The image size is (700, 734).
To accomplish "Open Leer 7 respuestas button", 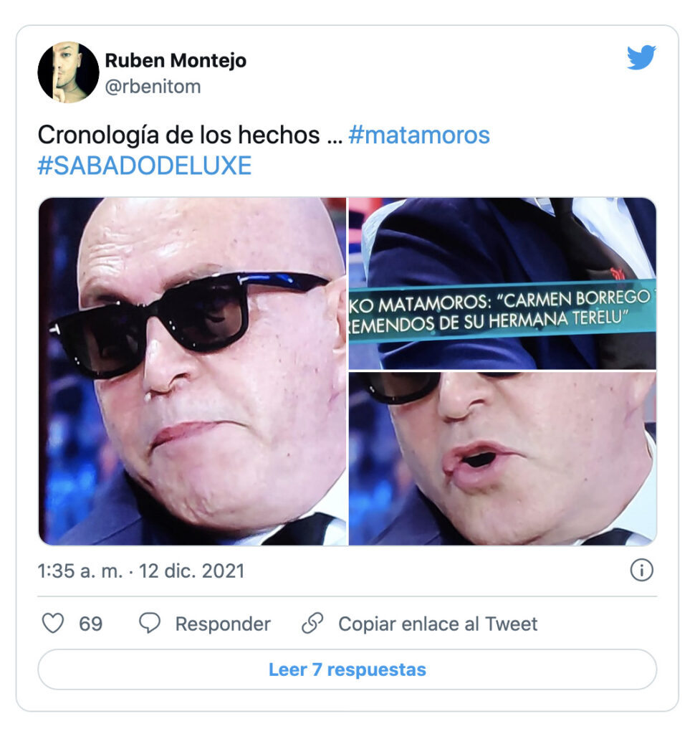I will pos(347,669).
